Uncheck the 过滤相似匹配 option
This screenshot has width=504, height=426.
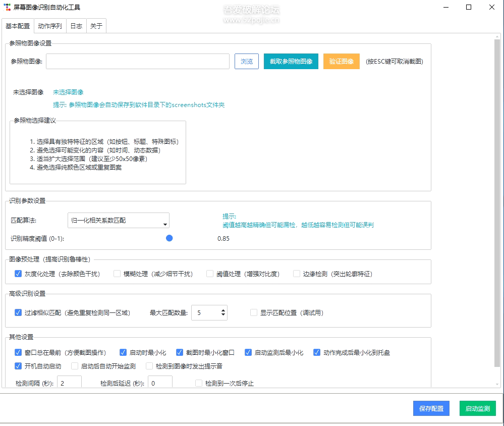click(x=18, y=312)
